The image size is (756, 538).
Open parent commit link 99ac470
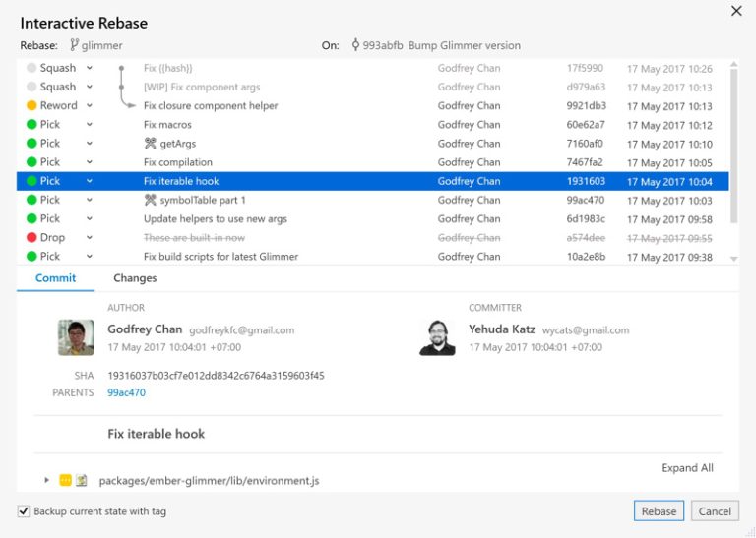click(x=126, y=392)
